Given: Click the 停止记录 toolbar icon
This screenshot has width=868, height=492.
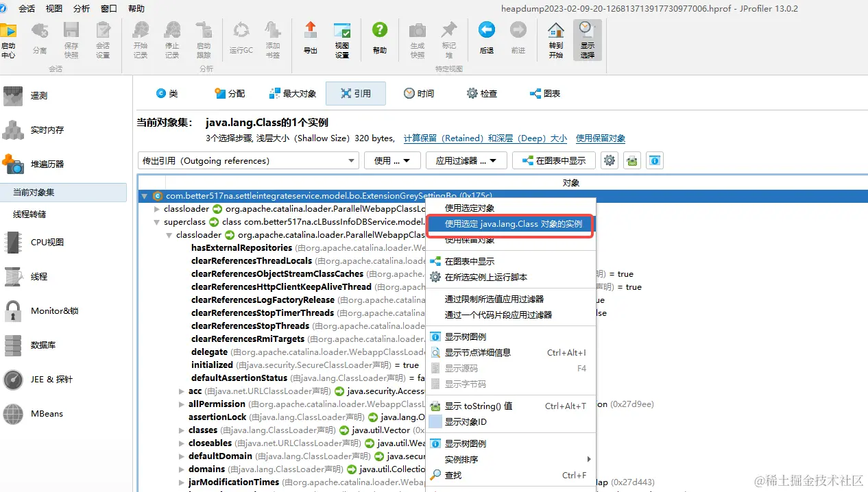Looking at the screenshot, I should click(172, 40).
